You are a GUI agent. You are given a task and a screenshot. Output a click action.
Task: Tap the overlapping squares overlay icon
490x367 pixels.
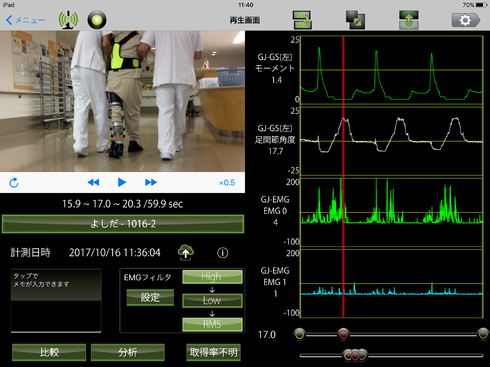[355, 20]
